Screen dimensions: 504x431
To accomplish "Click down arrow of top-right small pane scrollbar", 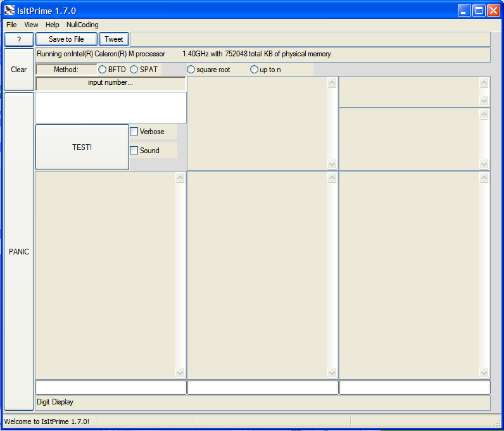I will [x=484, y=101].
